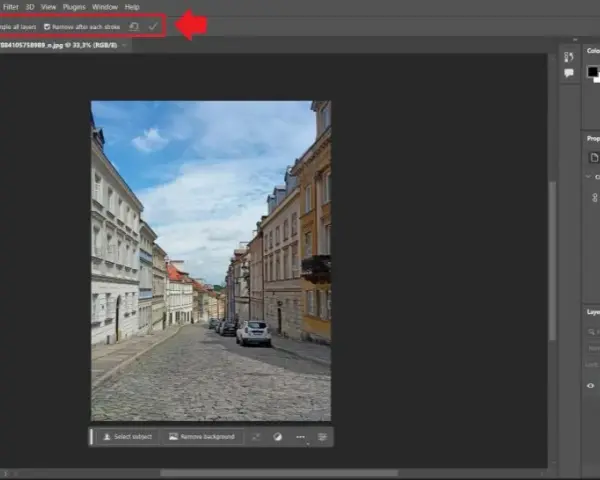600x480 pixels.
Task: Click the contextual task bar drag handle
Action: click(91, 437)
